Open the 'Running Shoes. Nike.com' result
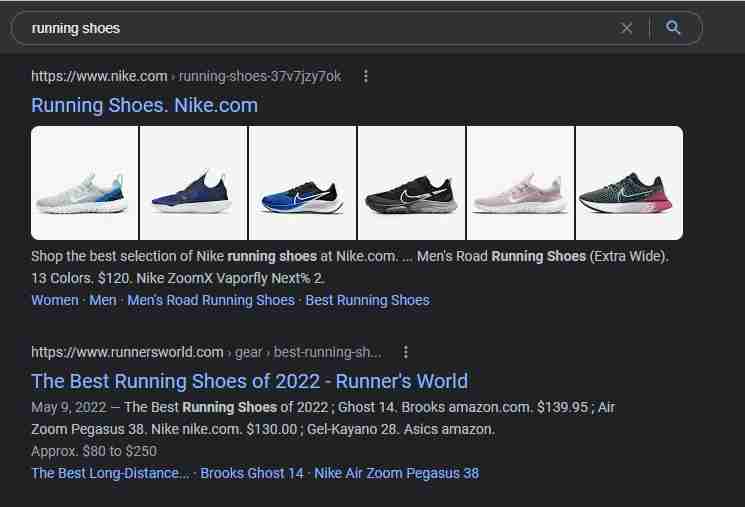Screen dimensions: 745x507 144,105
